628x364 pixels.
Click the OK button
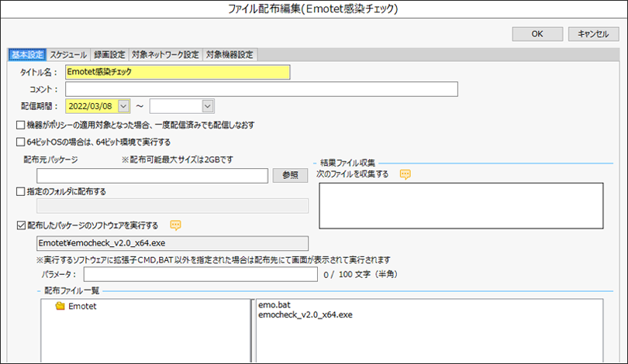[537, 34]
